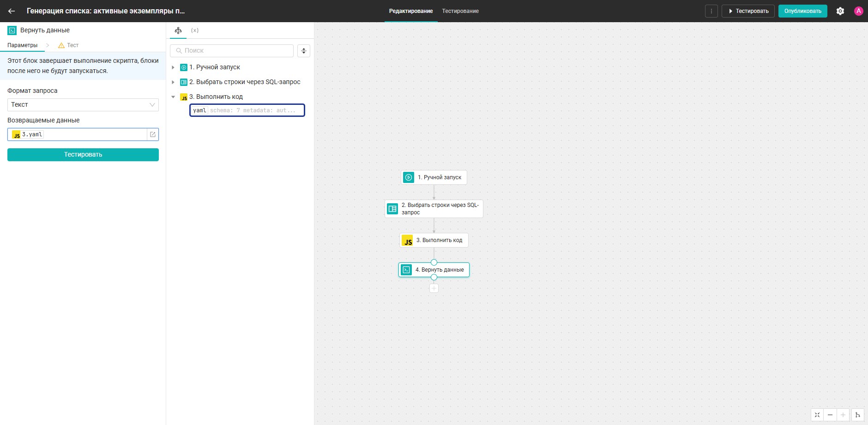
Task: Add a new block with the plus below node 4
Action: [434, 288]
